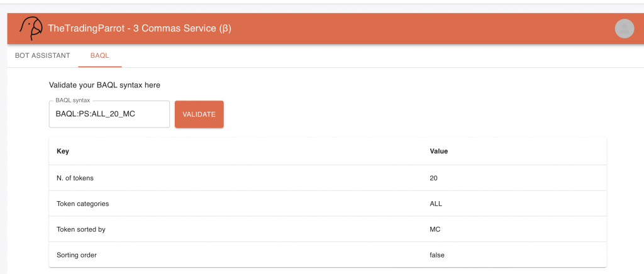Image resolution: width=644 pixels, height=274 pixels.
Task: Select the 'Token sorted by' row label
Action: (80, 229)
